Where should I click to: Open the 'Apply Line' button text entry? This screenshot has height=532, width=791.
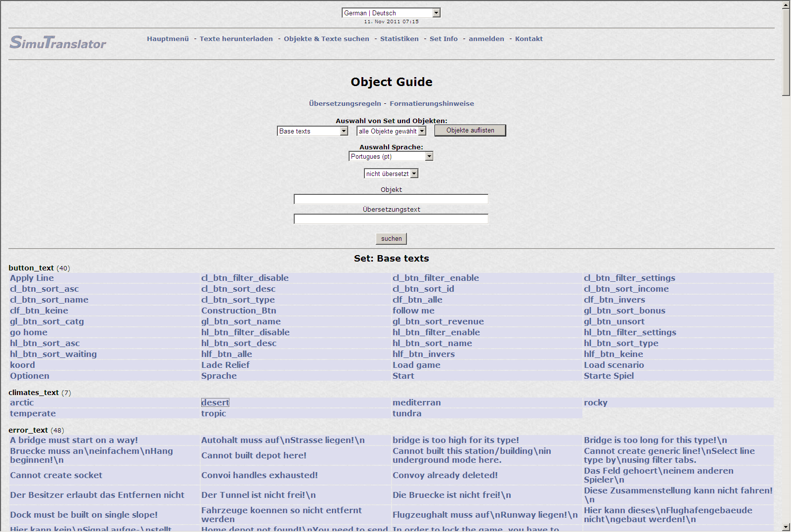point(32,278)
